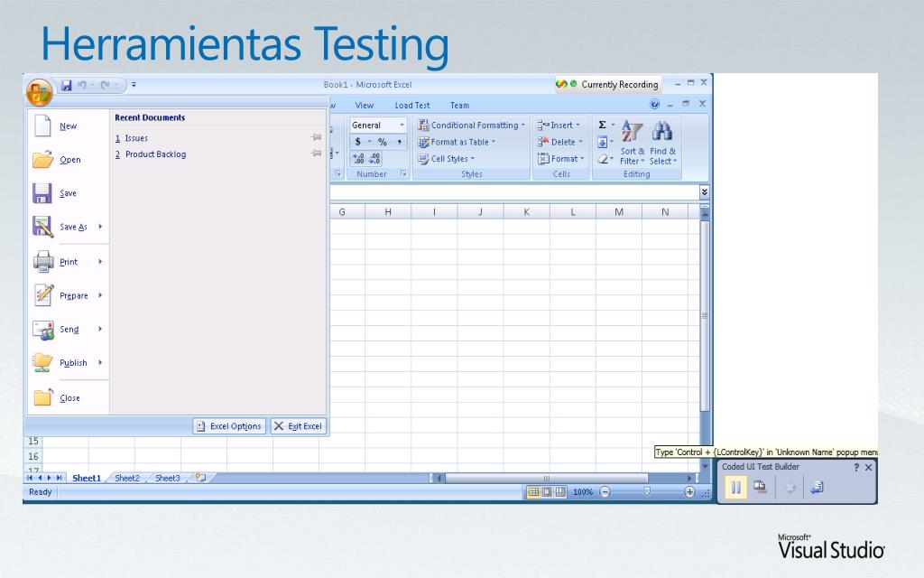This screenshot has width=924, height=578.
Task: Open Number group dialog launcher
Action: pyautogui.click(x=403, y=173)
